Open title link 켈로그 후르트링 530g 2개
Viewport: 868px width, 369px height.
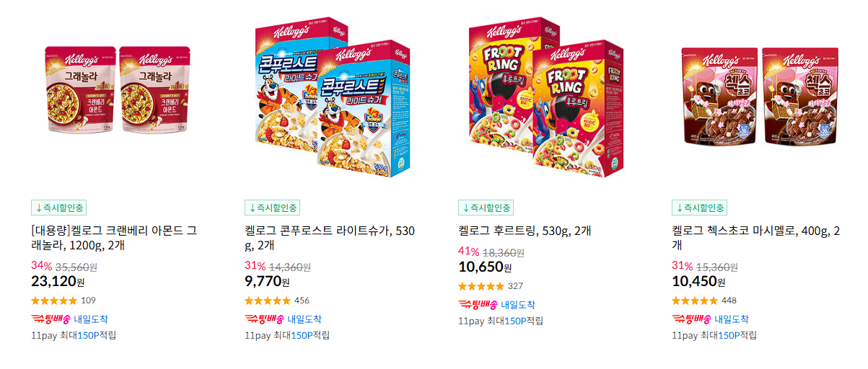point(525,231)
